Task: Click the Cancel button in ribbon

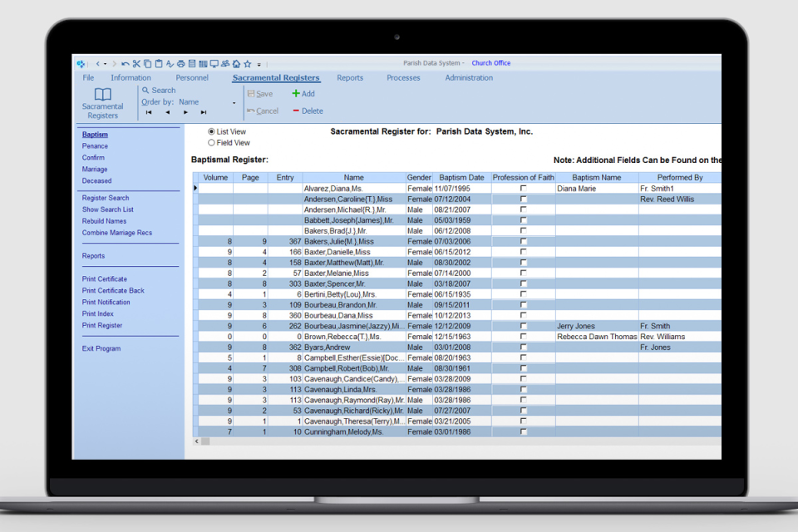Action: (263, 111)
